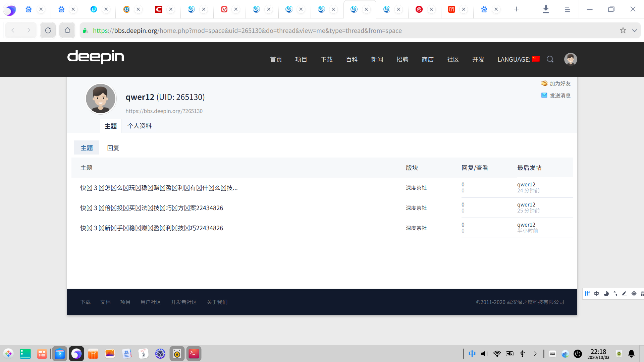Click the 发送消息 send message envelope
This screenshot has height=362, width=644.
[544, 96]
